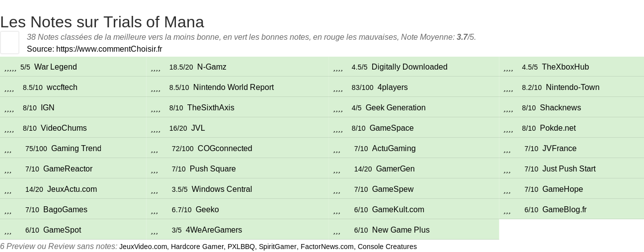The height and width of the screenshot is (252, 644).
Task: Open the VideoChums review
Action: (x=64, y=128)
